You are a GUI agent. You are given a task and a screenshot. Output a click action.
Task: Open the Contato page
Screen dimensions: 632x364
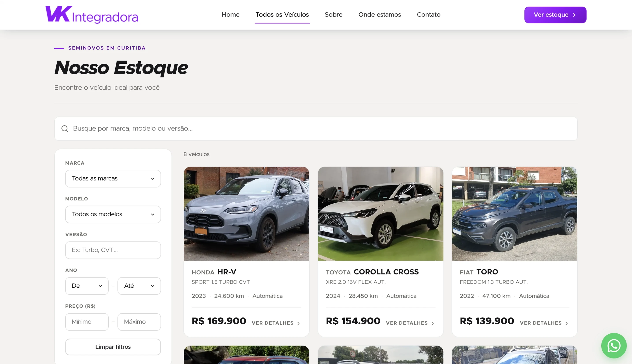(x=429, y=15)
